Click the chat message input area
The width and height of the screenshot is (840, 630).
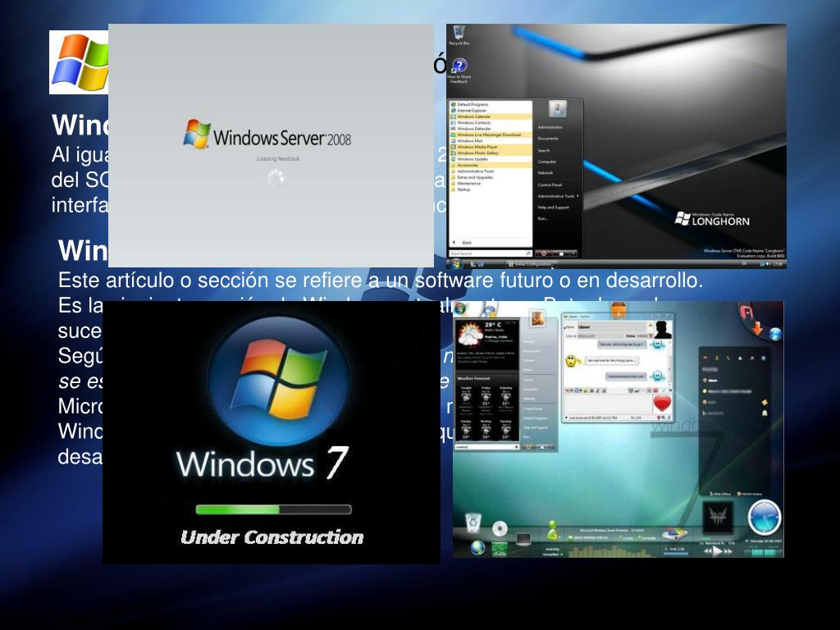(x=608, y=404)
